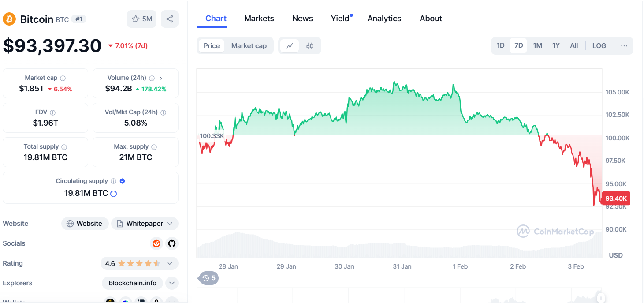Switch to the Markets tab
Viewport: 644px width, 303px height.
tap(259, 19)
